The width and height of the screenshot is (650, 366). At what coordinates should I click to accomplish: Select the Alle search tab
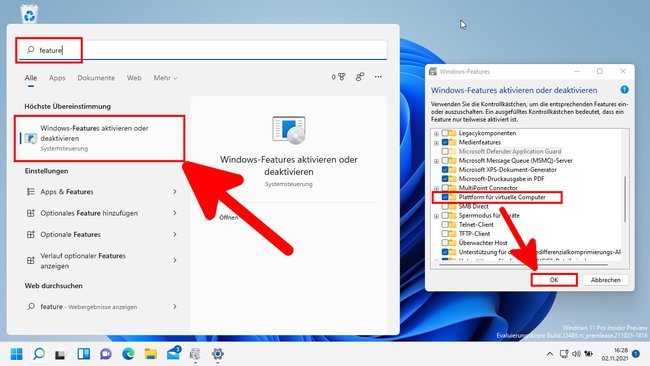(x=31, y=78)
